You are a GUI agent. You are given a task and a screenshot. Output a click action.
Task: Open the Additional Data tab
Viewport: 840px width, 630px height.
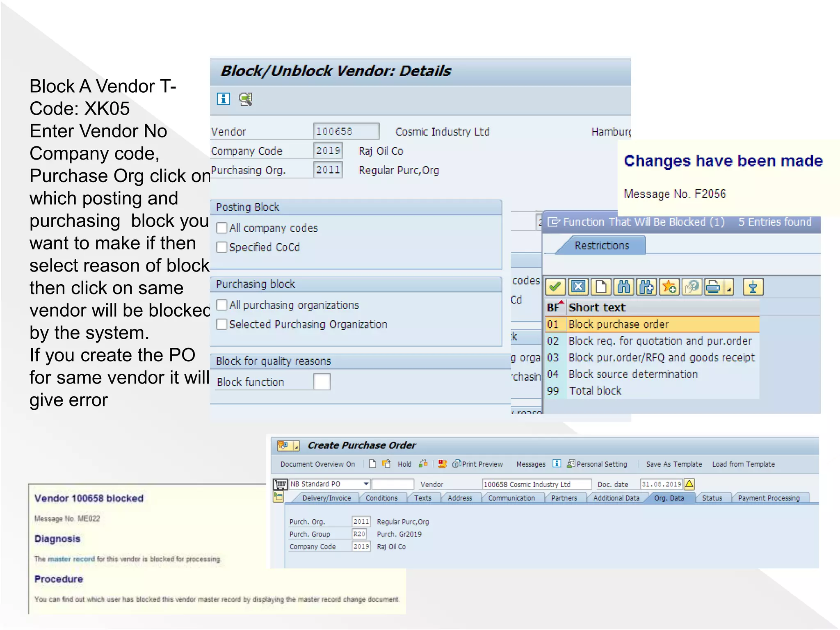click(x=616, y=498)
